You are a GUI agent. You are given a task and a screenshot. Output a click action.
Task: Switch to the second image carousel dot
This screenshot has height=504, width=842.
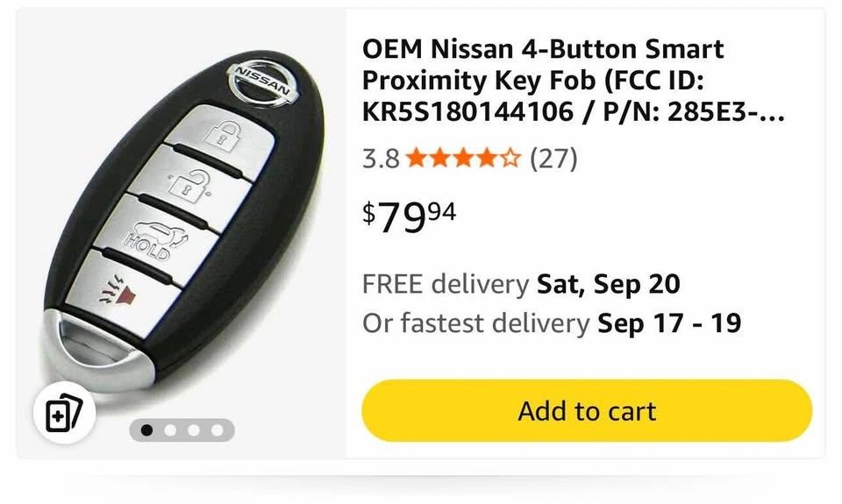point(170,429)
